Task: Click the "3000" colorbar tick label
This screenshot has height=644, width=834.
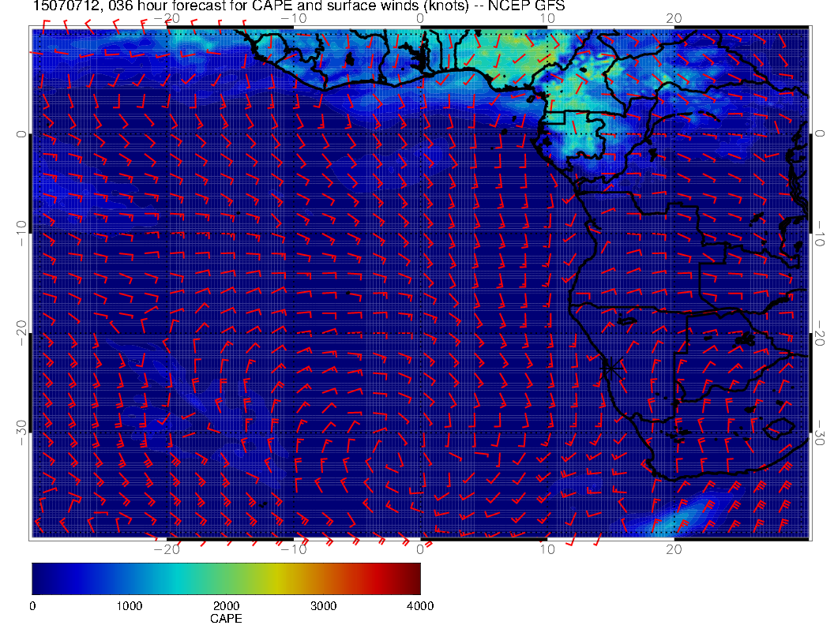Action: [323, 606]
